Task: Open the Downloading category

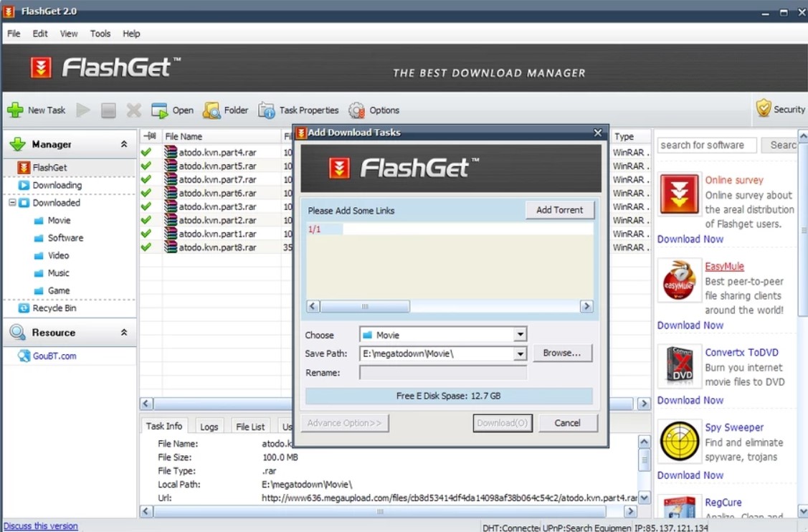Action: (x=57, y=185)
